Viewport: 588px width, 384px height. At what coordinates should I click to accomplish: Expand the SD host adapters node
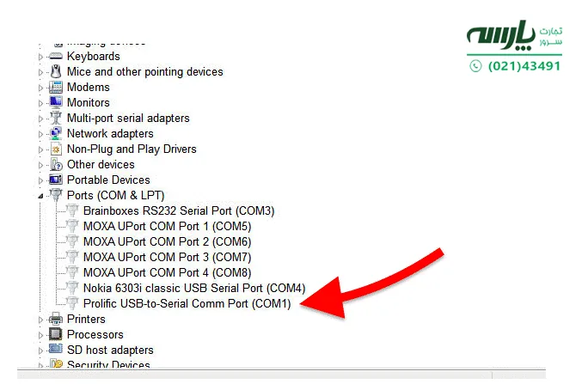click(40, 350)
